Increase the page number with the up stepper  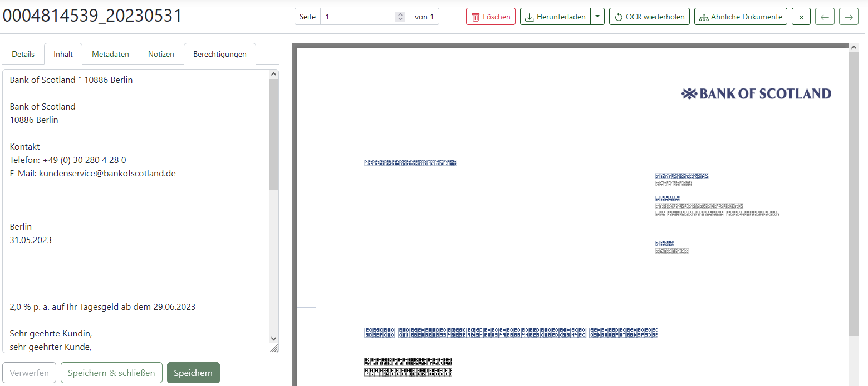tap(400, 13)
